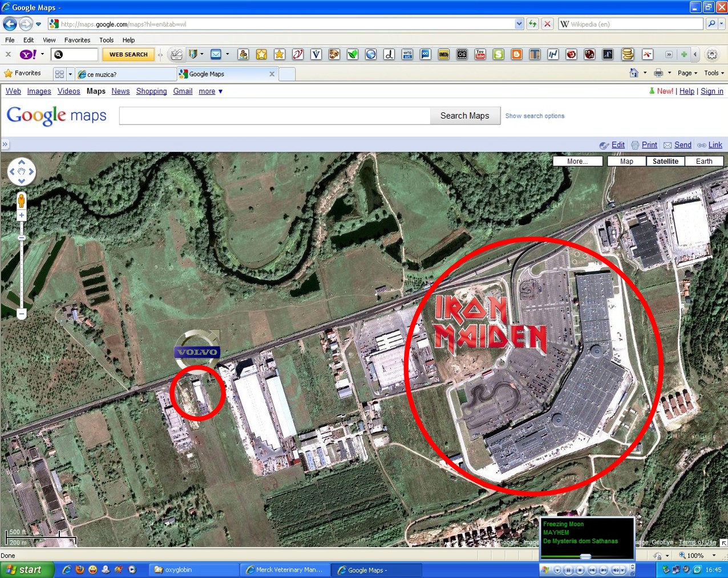Zoom in with the map plus button
This screenshot has width=728, height=578.
pyautogui.click(x=21, y=216)
